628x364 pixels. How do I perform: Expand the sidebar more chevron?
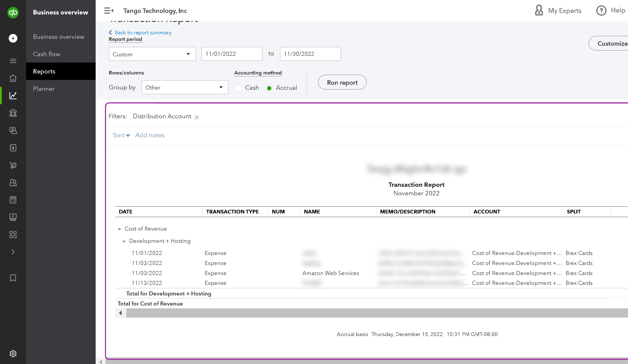(13, 252)
